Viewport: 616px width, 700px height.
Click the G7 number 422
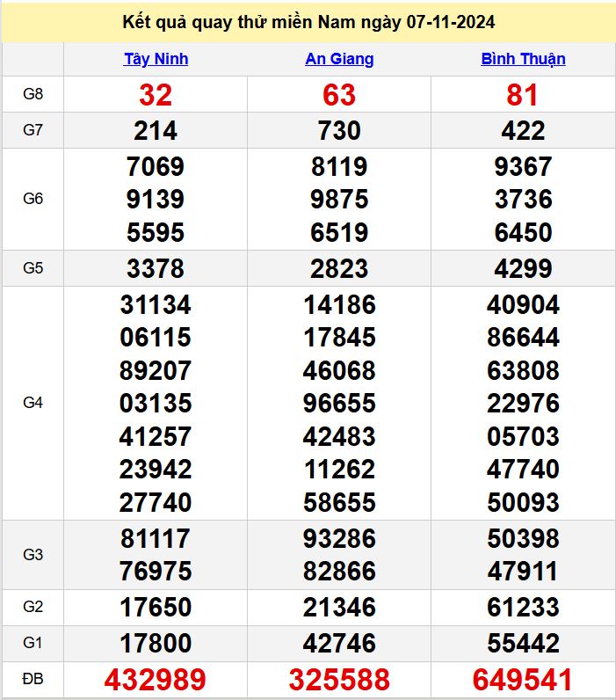point(523,131)
